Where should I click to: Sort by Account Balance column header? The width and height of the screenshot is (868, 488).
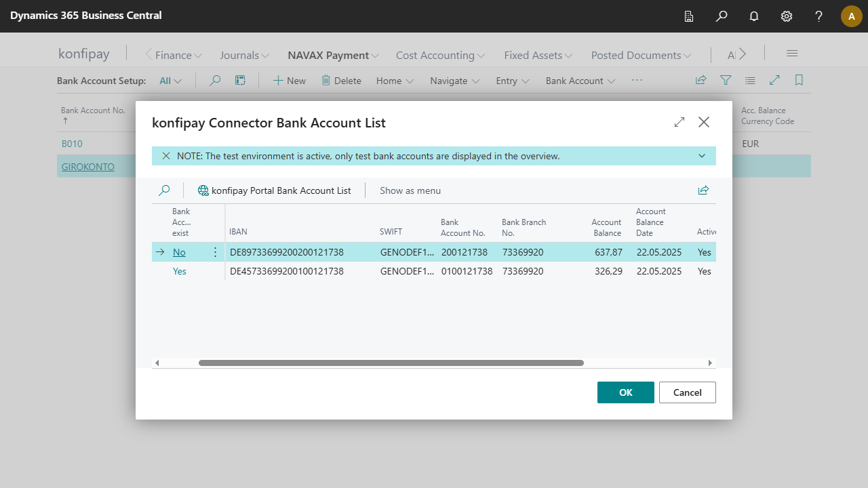606,228
